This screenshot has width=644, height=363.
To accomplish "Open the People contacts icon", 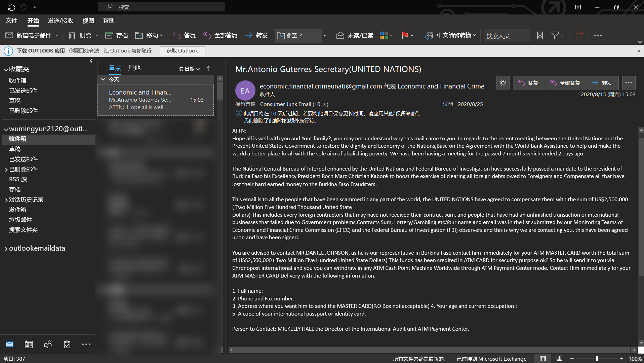I will tap(48, 344).
